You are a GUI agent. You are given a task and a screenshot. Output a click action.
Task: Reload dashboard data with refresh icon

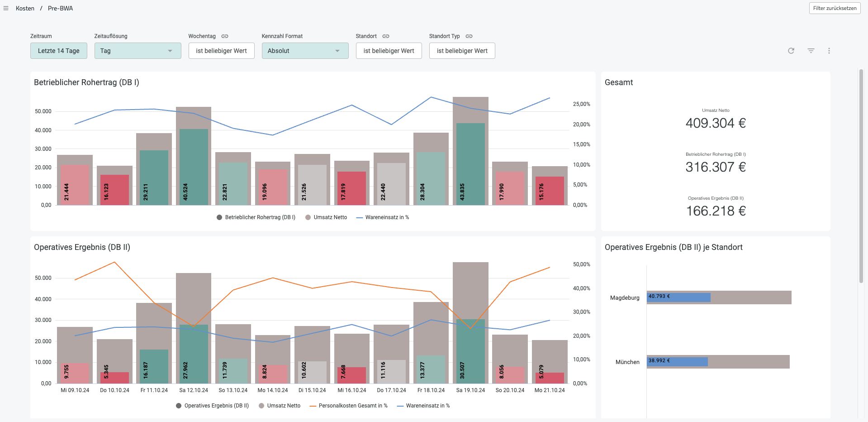(x=791, y=51)
